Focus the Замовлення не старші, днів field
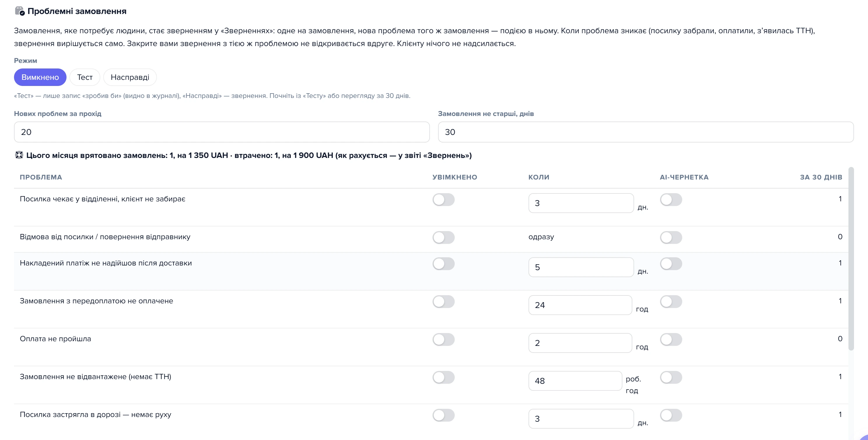 tap(646, 132)
